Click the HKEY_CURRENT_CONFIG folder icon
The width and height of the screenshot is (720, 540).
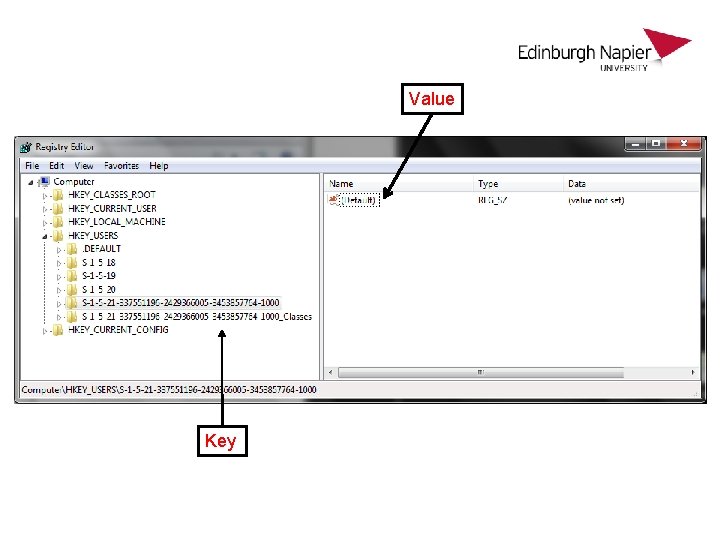(x=58, y=330)
